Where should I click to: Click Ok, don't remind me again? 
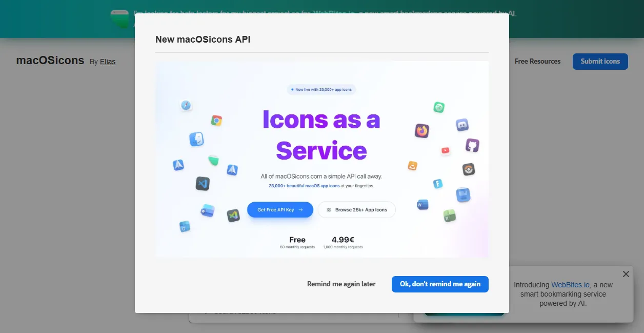point(440,284)
